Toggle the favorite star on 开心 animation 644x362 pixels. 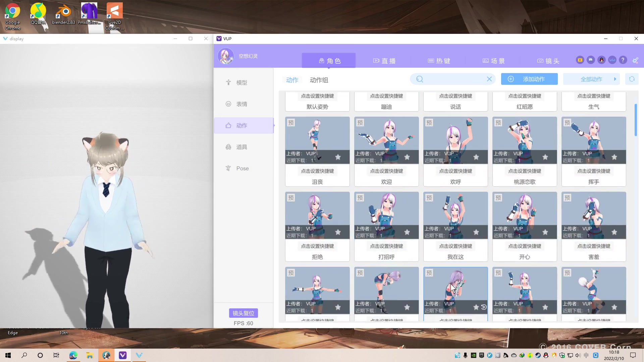click(544, 232)
